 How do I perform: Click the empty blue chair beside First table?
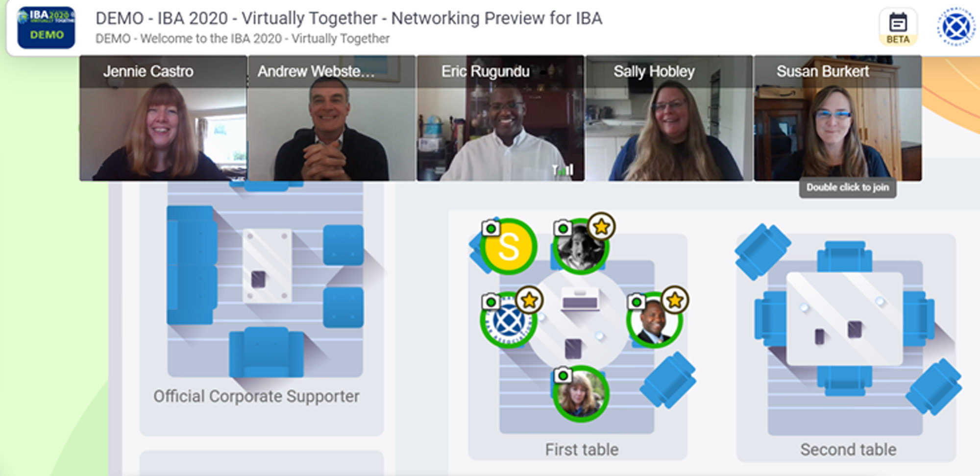click(x=668, y=380)
